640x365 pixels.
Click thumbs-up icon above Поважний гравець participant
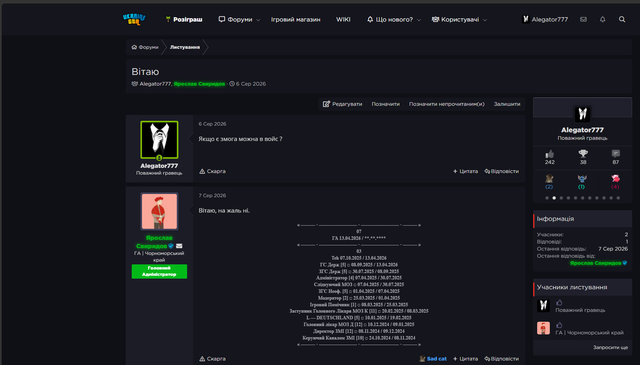[559, 303]
